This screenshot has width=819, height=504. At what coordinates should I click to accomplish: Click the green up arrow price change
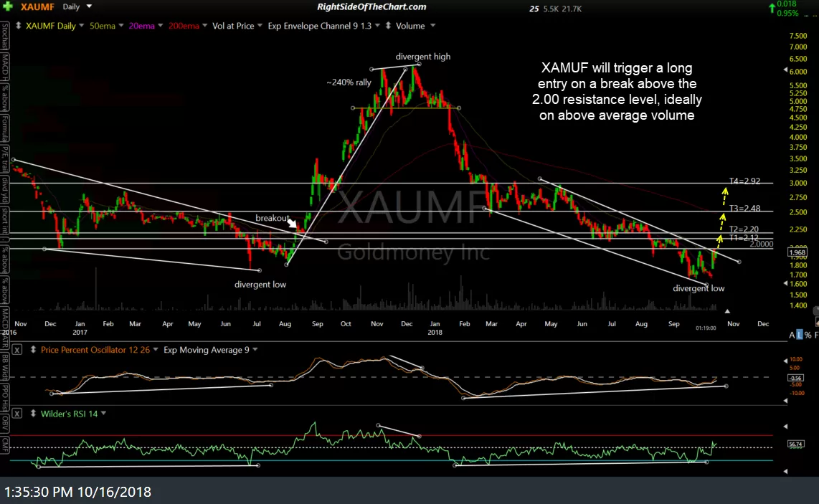772,7
